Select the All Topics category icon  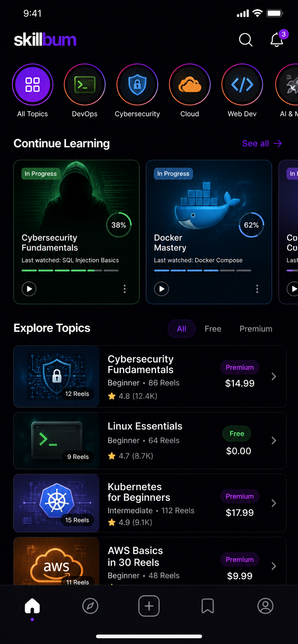(x=32, y=85)
